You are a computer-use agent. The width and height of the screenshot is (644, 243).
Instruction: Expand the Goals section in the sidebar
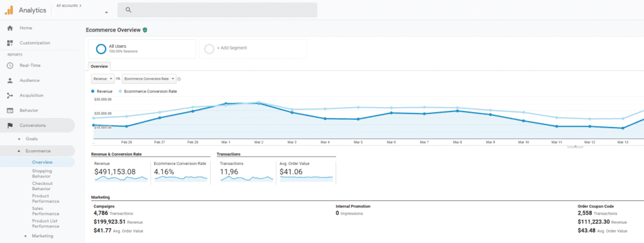coord(19,139)
